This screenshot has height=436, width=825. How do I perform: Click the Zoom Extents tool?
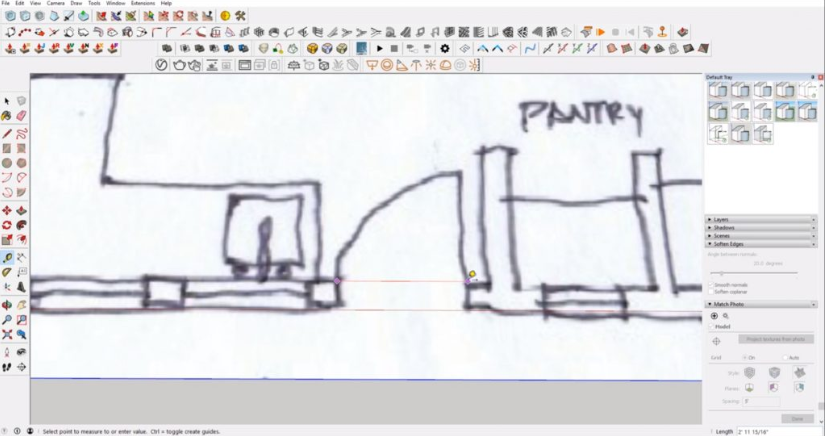tap(7, 334)
